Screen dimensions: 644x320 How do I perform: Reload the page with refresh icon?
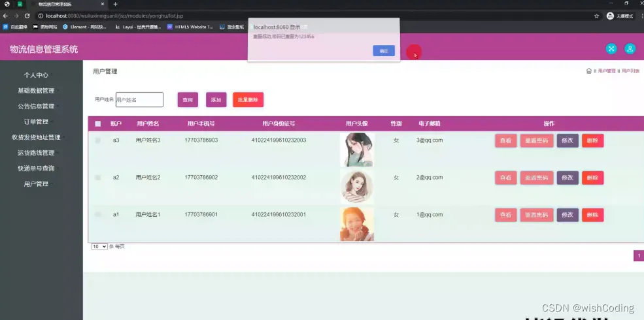[x=27, y=16]
